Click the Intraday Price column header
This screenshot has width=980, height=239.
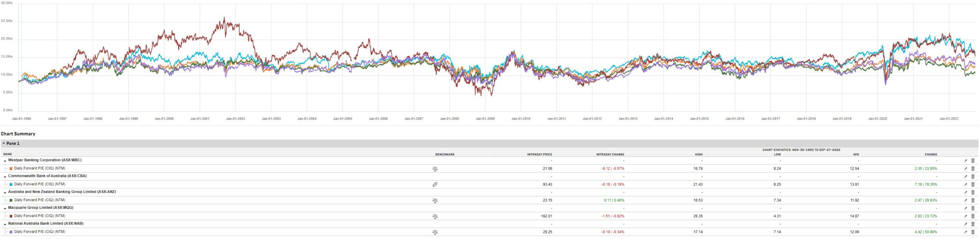click(x=539, y=154)
